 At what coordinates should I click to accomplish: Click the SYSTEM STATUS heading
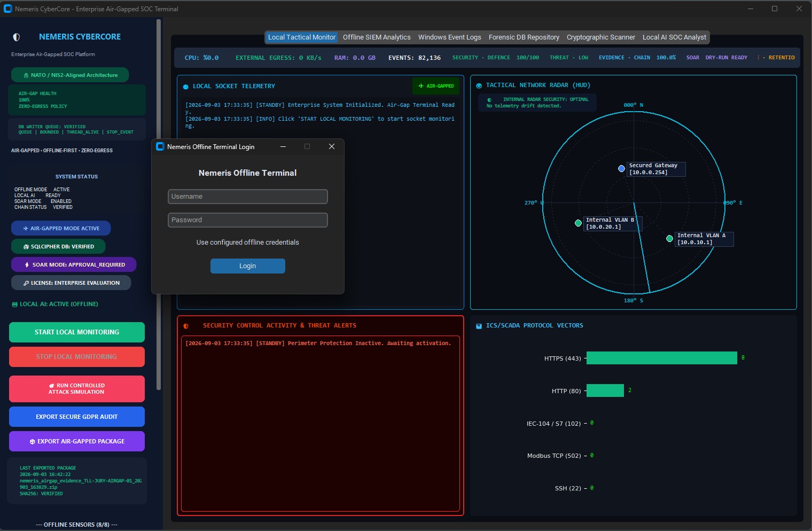coord(77,177)
